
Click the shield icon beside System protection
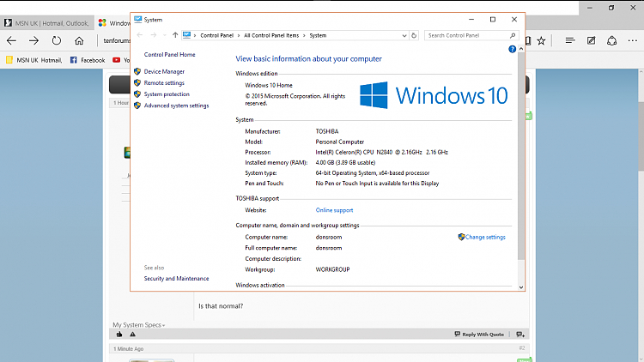click(x=137, y=94)
